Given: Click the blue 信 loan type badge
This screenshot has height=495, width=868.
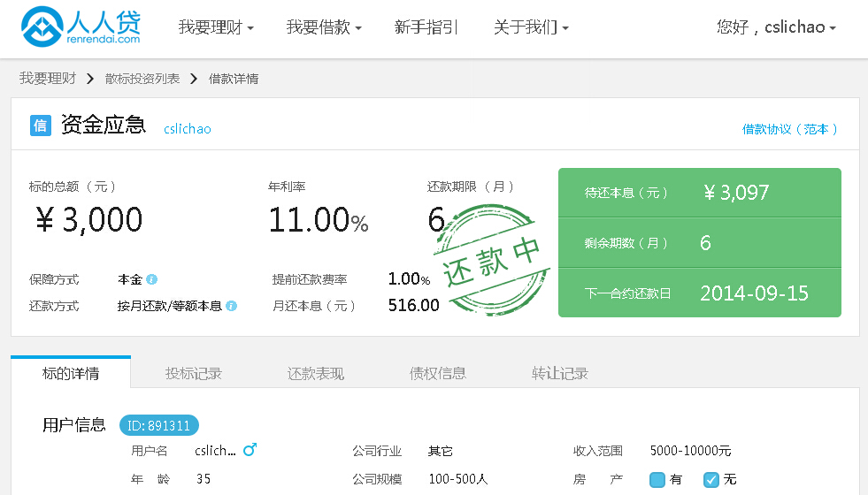Looking at the screenshot, I should (40, 126).
